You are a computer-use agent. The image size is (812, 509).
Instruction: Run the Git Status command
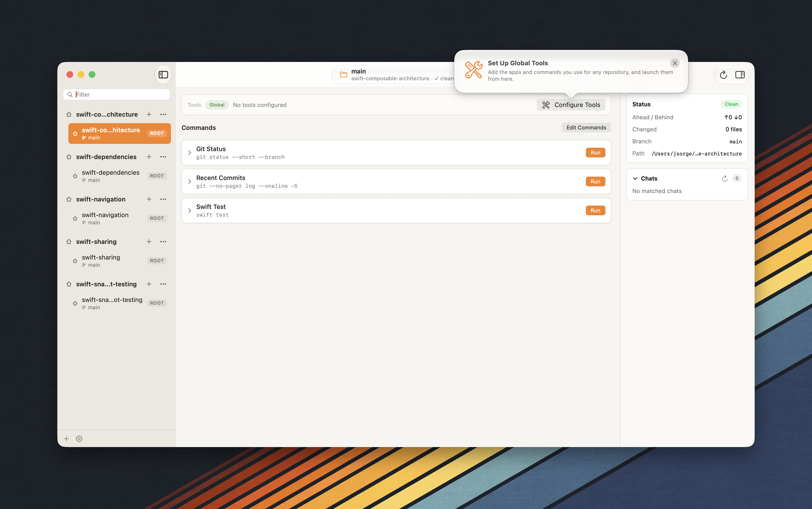595,153
